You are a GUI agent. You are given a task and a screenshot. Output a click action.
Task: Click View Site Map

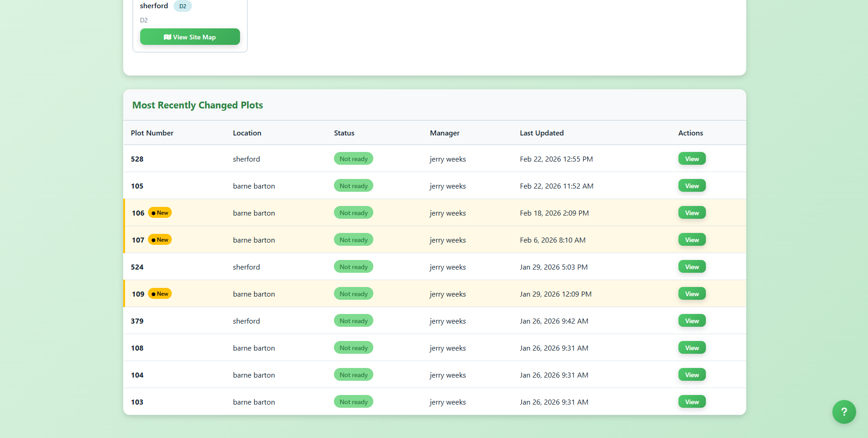click(x=190, y=37)
